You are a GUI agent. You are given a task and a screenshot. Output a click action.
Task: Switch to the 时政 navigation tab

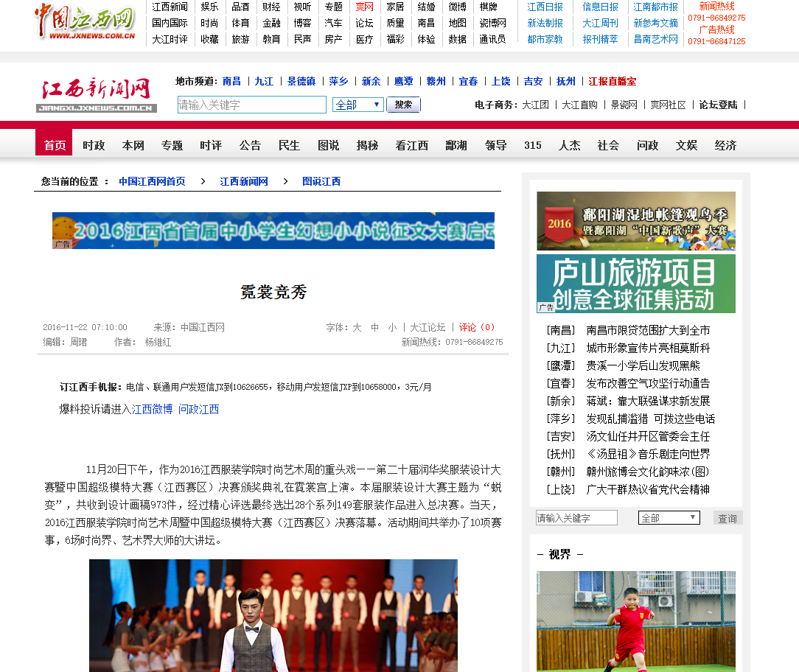tap(94, 145)
